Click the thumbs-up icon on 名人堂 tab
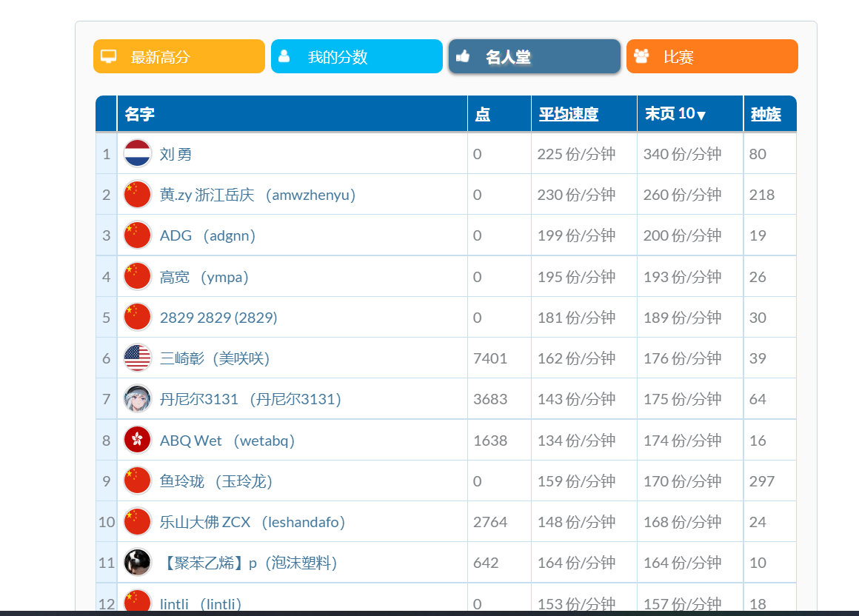Image resolution: width=859 pixels, height=616 pixels. coord(463,56)
